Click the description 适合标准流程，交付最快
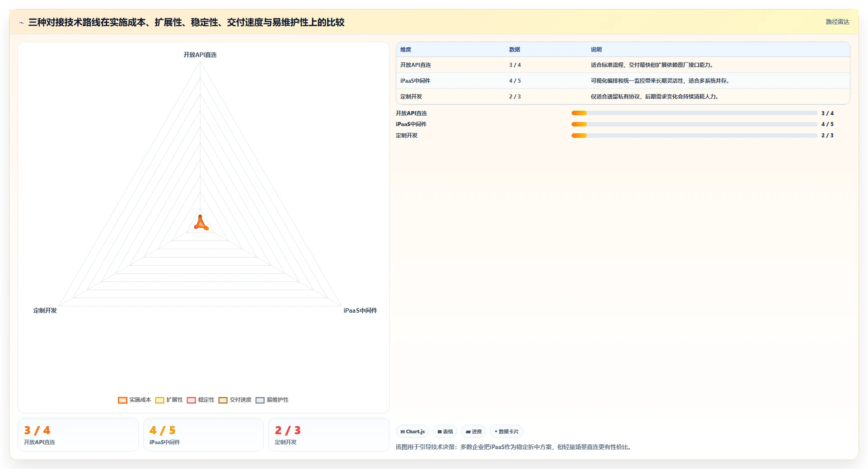The height and width of the screenshot is (469, 868). tap(652, 65)
